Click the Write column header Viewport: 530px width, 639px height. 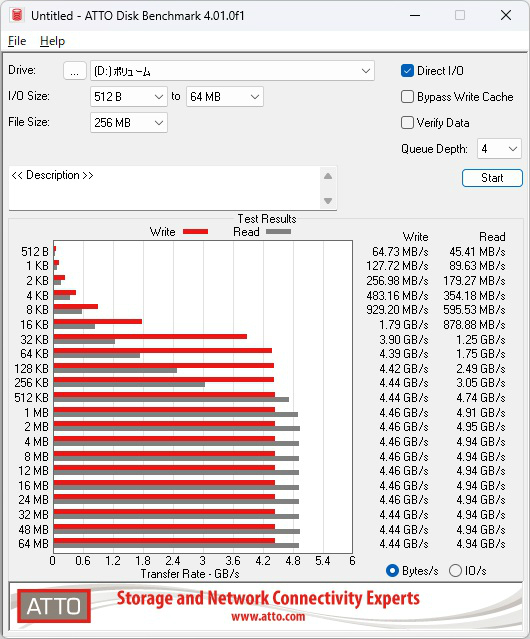[416, 237]
